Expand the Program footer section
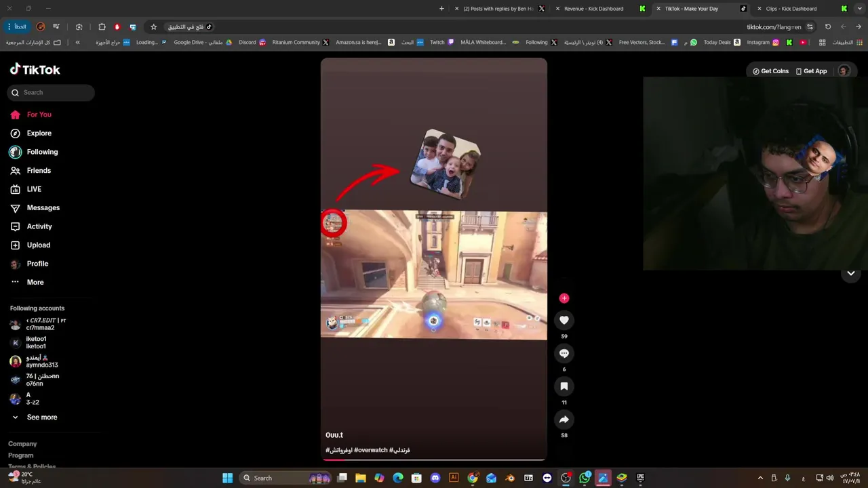This screenshot has height=488, width=868. [21, 455]
